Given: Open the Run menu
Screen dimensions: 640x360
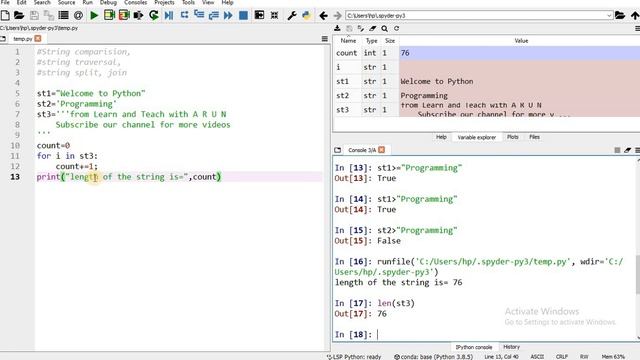Looking at the screenshot, I should 87,2.
